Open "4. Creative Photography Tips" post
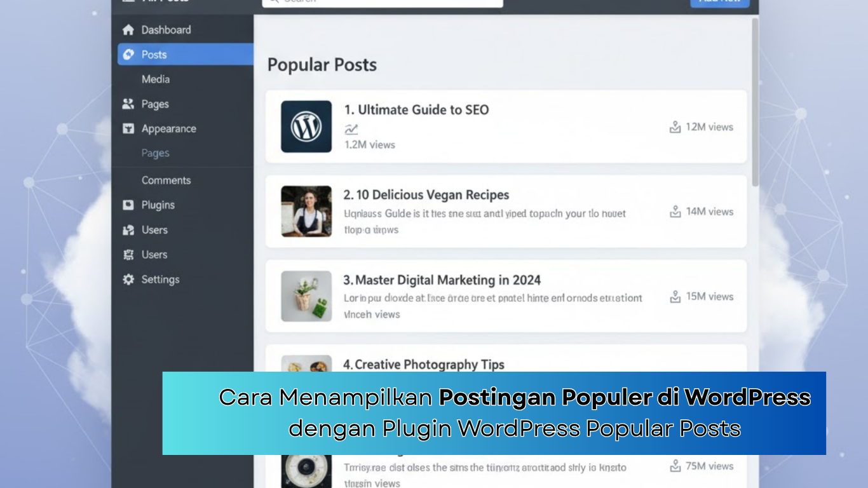868x488 pixels. click(423, 364)
